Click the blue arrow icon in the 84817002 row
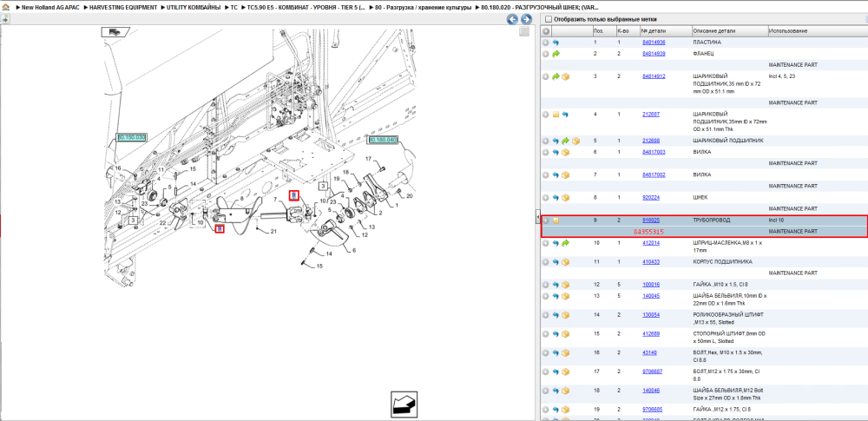 (556, 175)
